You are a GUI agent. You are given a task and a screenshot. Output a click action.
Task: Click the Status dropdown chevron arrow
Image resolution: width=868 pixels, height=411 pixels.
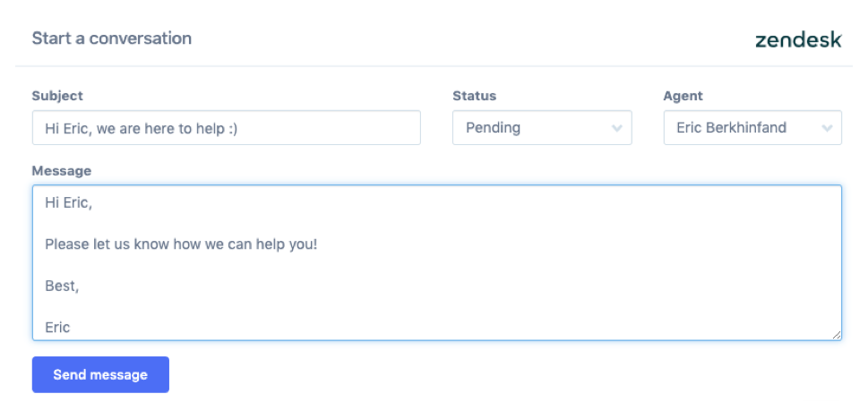click(616, 128)
